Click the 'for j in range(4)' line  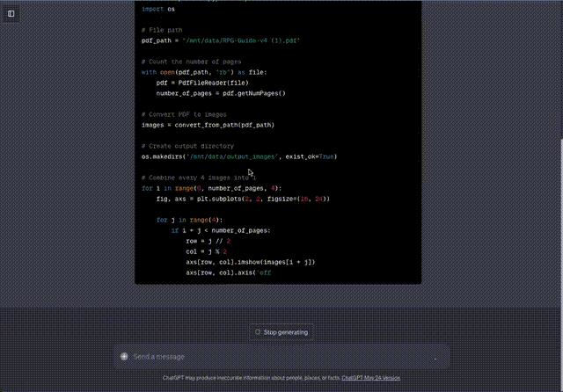[x=190, y=220]
